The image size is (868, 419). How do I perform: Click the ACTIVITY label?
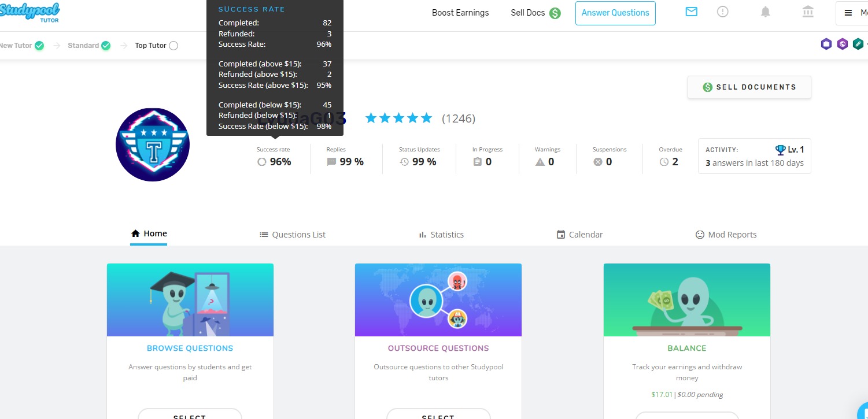point(722,150)
